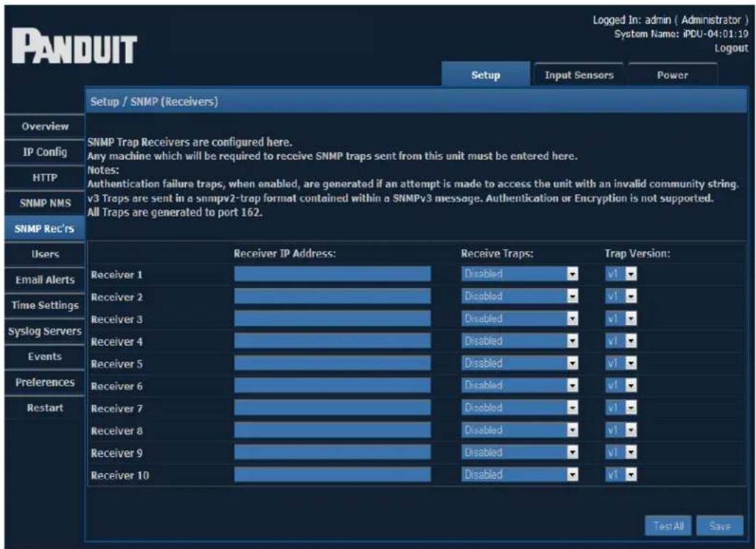This screenshot has width=756, height=549.
Task: Click the 'Setup / SNMP (Receivers)' heading
Action: click(x=154, y=102)
